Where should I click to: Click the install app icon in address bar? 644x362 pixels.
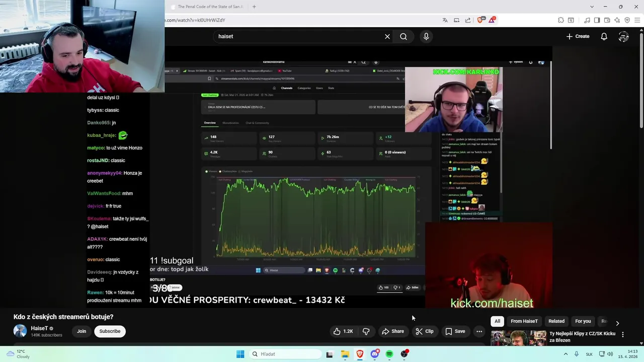[456, 20]
